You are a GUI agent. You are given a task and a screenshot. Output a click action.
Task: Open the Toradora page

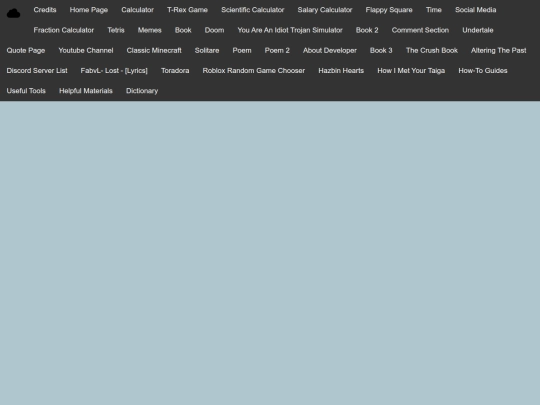pyautogui.click(x=175, y=71)
